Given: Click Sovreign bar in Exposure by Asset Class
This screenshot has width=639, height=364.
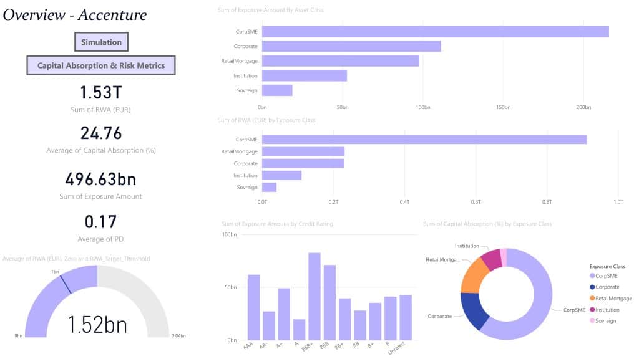Looking at the screenshot, I should 277,90.
